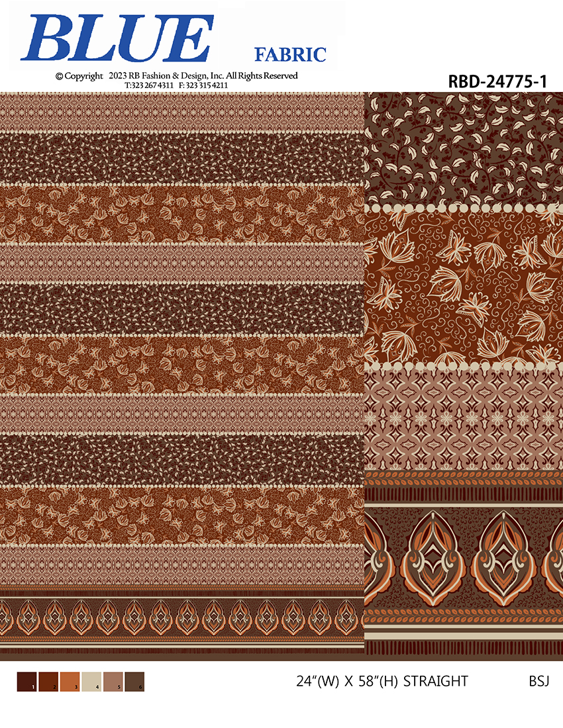
Task: Click the design code RBD-24775-1
Action: pyautogui.click(x=497, y=81)
